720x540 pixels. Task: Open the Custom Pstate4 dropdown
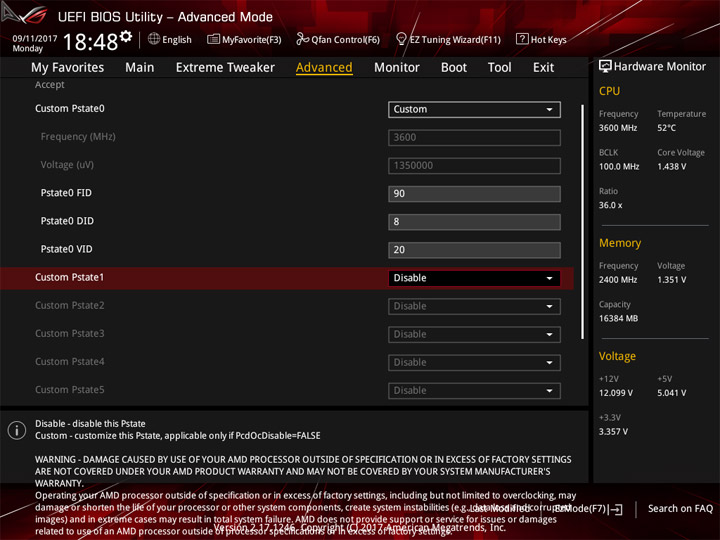pos(474,363)
